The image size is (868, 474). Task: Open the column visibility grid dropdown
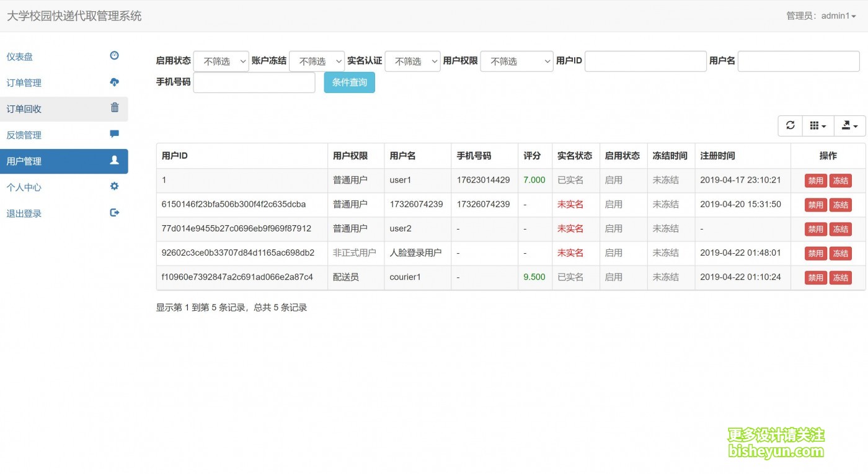[x=818, y=126]
